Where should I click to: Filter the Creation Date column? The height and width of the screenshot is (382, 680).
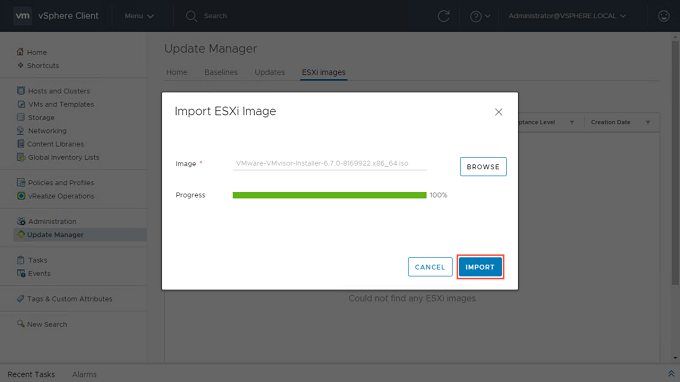648,122
